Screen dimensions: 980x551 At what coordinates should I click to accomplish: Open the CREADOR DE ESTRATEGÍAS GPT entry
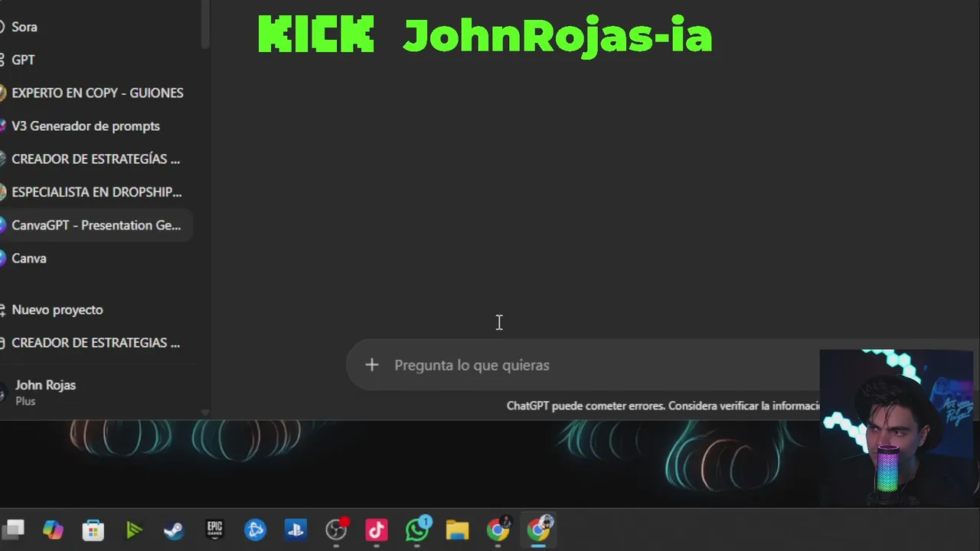point(96,159)
